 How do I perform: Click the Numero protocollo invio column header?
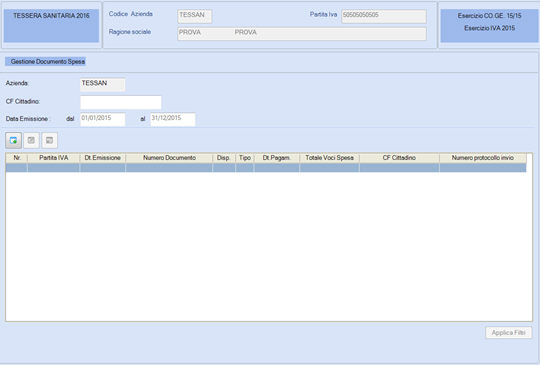[483, 158]
